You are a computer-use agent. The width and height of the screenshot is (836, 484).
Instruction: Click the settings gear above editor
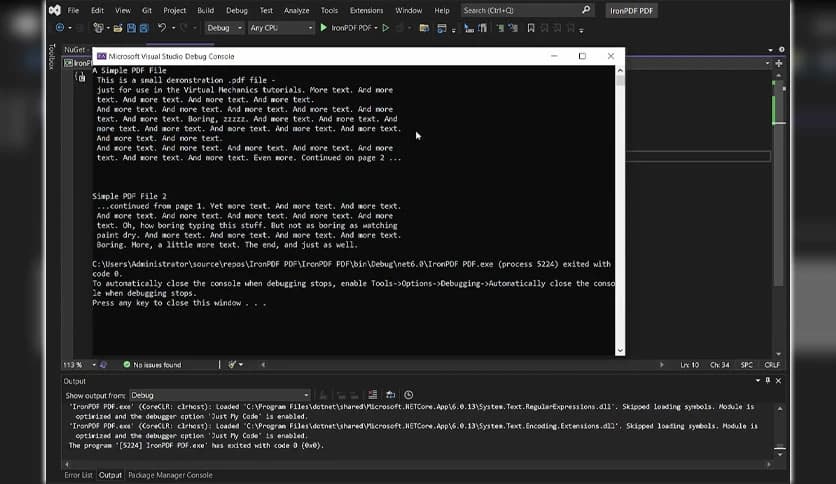[x=782, y=50]
